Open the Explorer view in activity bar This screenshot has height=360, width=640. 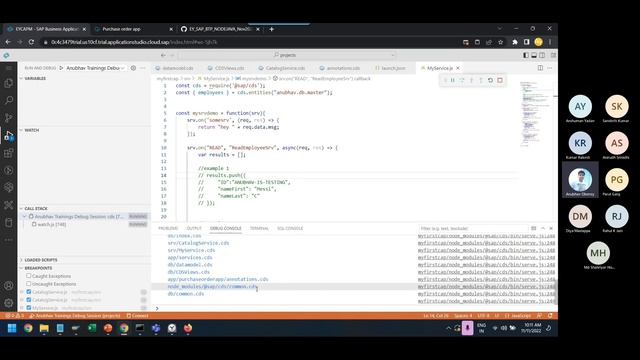pos(9,83)
